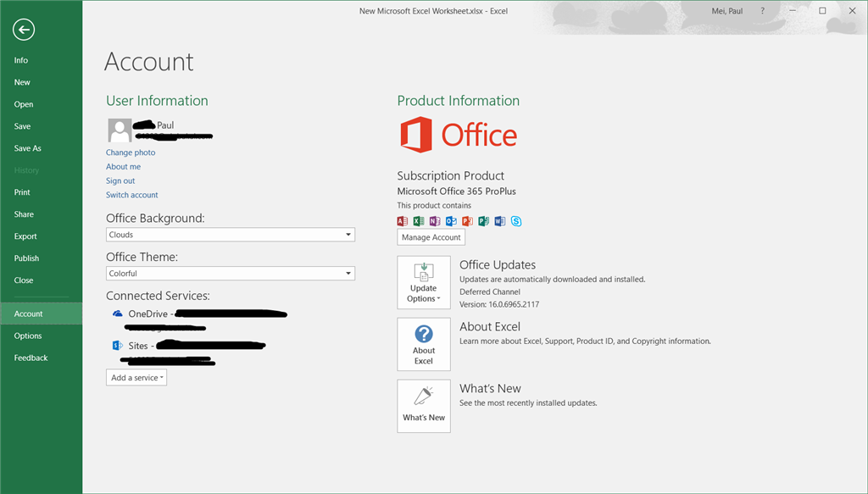Click the OneNote product icon
Screen dimensions: 868x494
(x=435, y=221)
